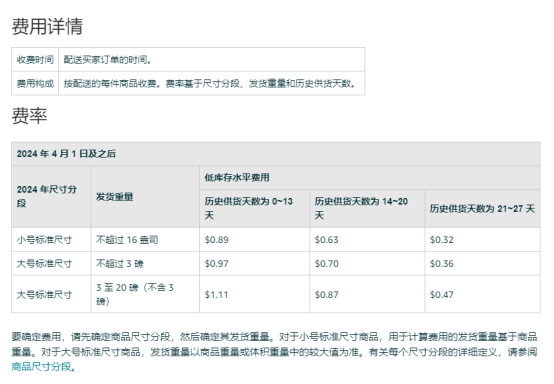Click the $0.36 fee cell
Screen dimensions: 554x384
(x=483, y=264)
